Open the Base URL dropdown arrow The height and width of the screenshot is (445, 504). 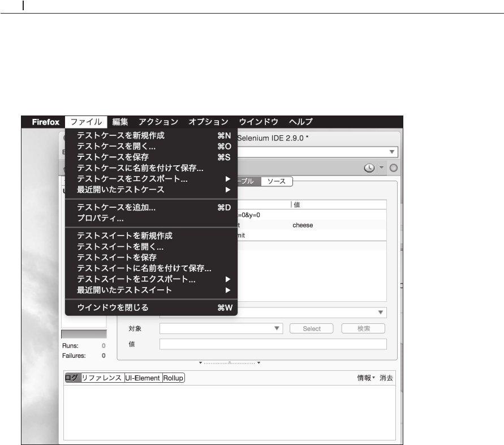click(x=392, y=152)
